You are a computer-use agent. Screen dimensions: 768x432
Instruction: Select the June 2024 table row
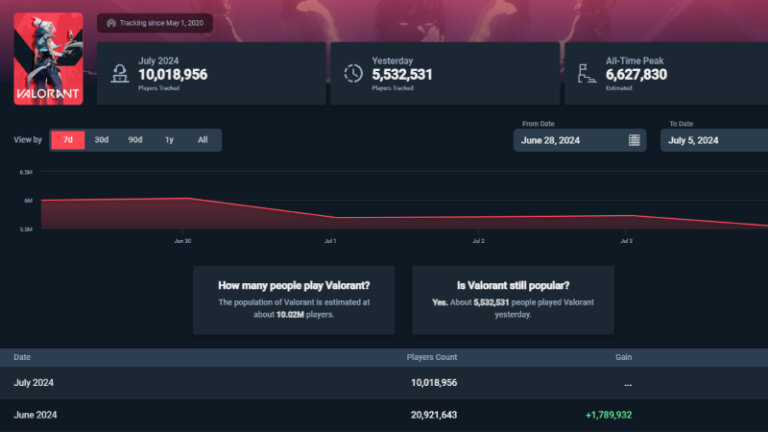click(384, 415)
